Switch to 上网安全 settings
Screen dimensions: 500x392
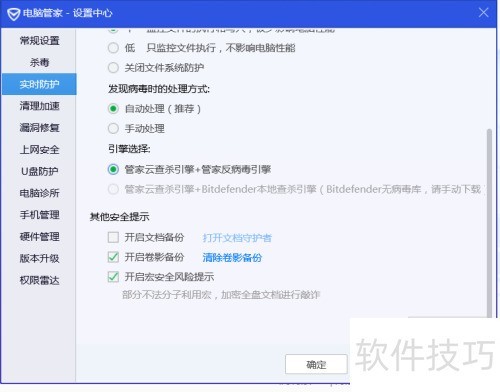coord(39,150)
